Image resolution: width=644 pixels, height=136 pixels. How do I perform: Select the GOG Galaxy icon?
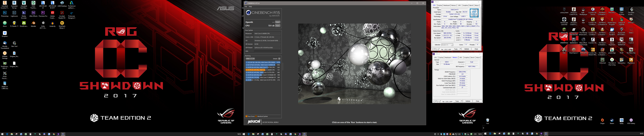click(x=631, y=121)
